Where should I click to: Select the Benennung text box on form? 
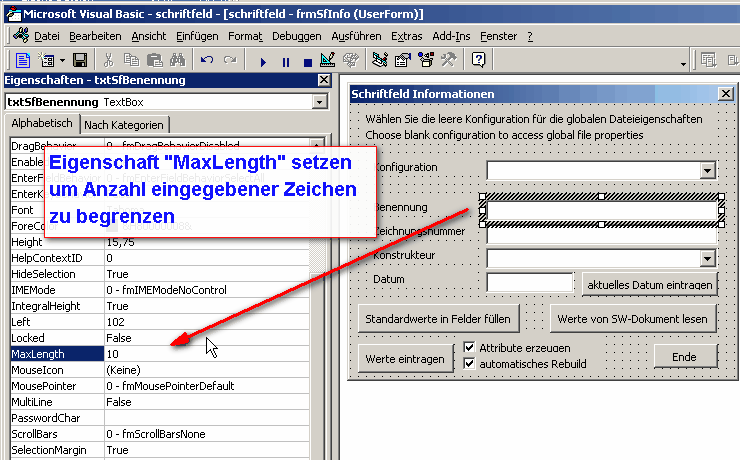[602, 211]
